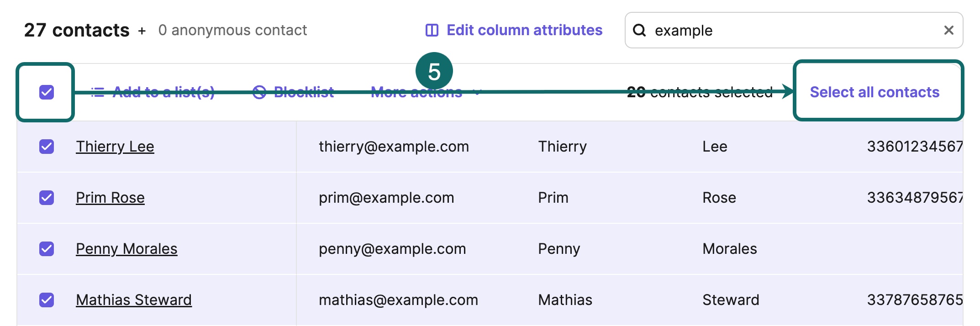Deselect the Penny Morales checkbox
Image resolution: width=980 pixels, height=326 pixels.
pos(47,249)
